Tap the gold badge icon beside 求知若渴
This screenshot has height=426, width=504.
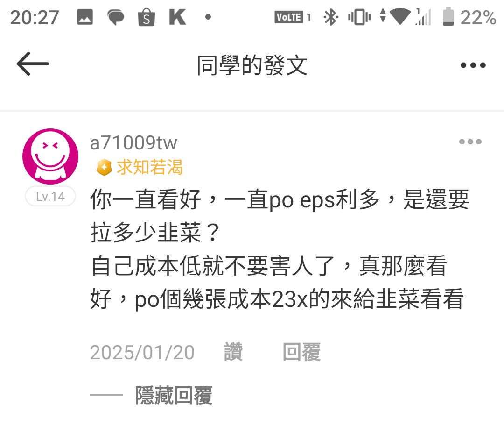tap(104, 168)
